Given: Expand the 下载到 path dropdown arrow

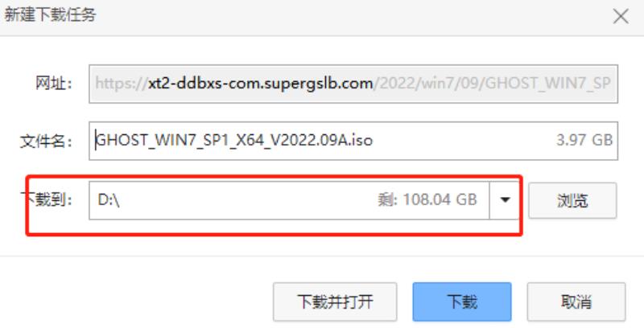Looking at the screenshot, I should 505,200.
